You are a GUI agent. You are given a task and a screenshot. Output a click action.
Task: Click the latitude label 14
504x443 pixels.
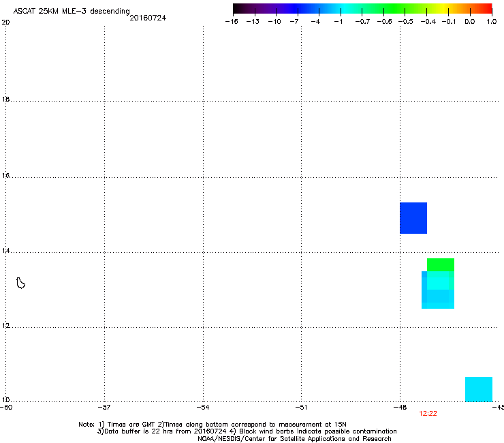[x=5, y=251]
